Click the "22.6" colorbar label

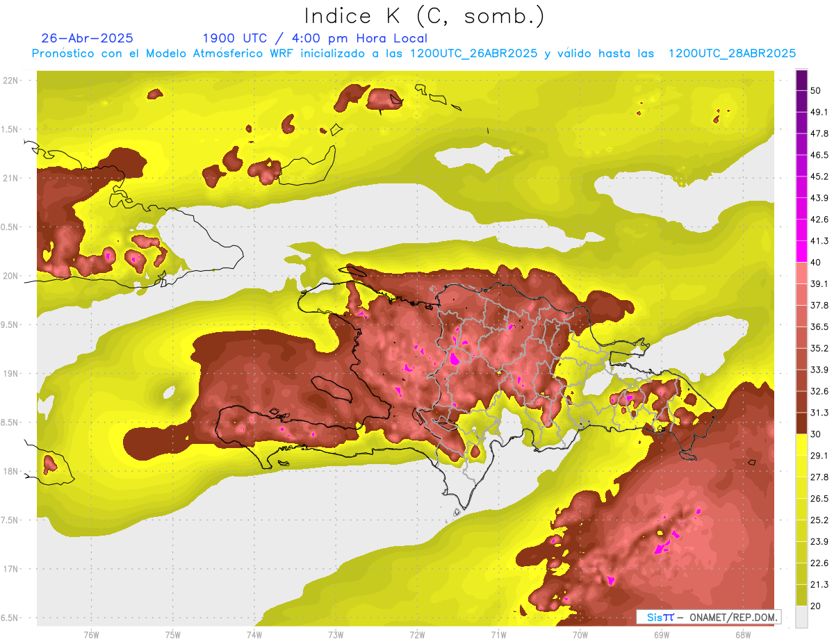coord(819,563)
